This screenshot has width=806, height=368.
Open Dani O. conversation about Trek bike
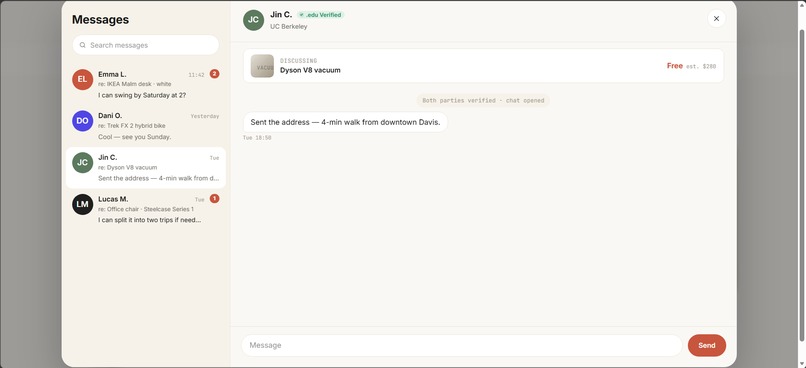(x=146, y=126)
